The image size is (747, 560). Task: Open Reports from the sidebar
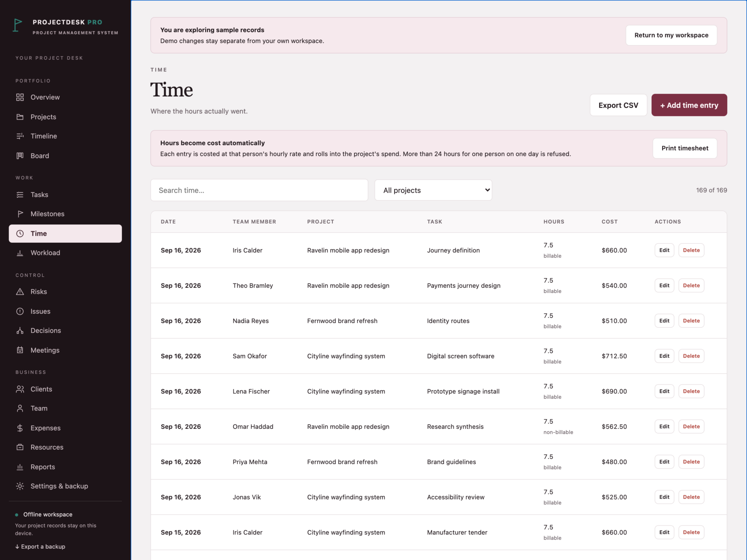click(65, 467)
